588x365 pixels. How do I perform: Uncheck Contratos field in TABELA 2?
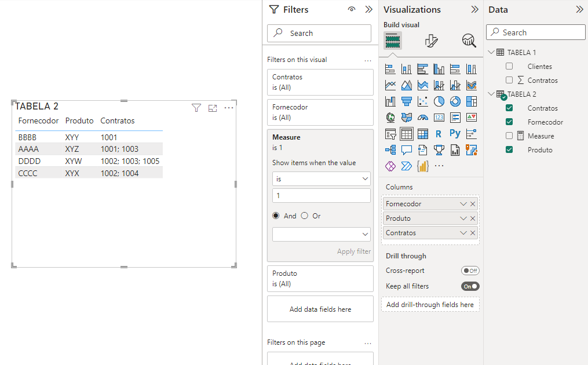coord(509,108)
